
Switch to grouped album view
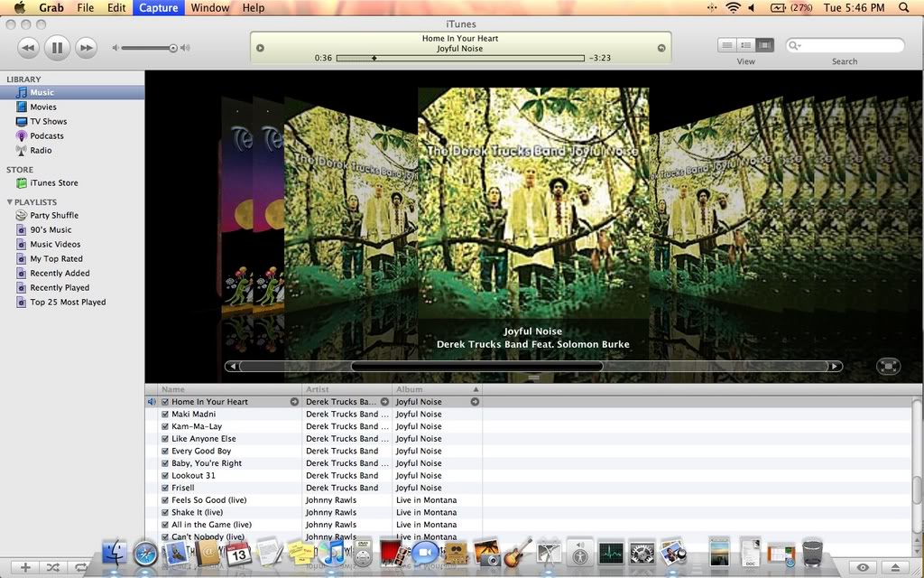pyautogui.click(x=745, y=45)
